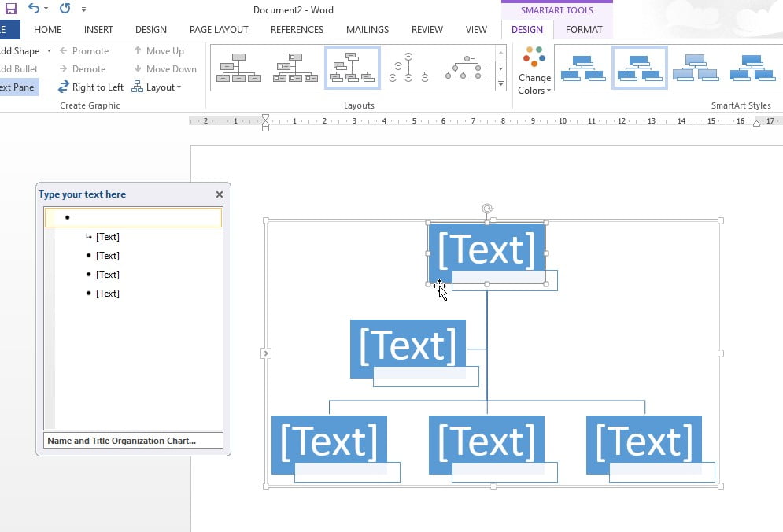Select the second SmartArt style thumbnail
Viewport: 783px width, 532px height.
pyautogui.click(x=640, y=68)
